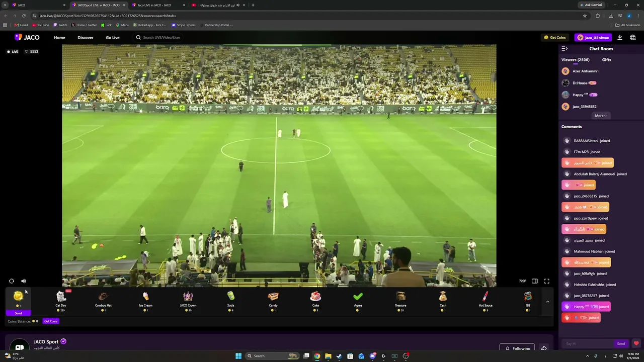Click the JACO logo

coord(27,37)
